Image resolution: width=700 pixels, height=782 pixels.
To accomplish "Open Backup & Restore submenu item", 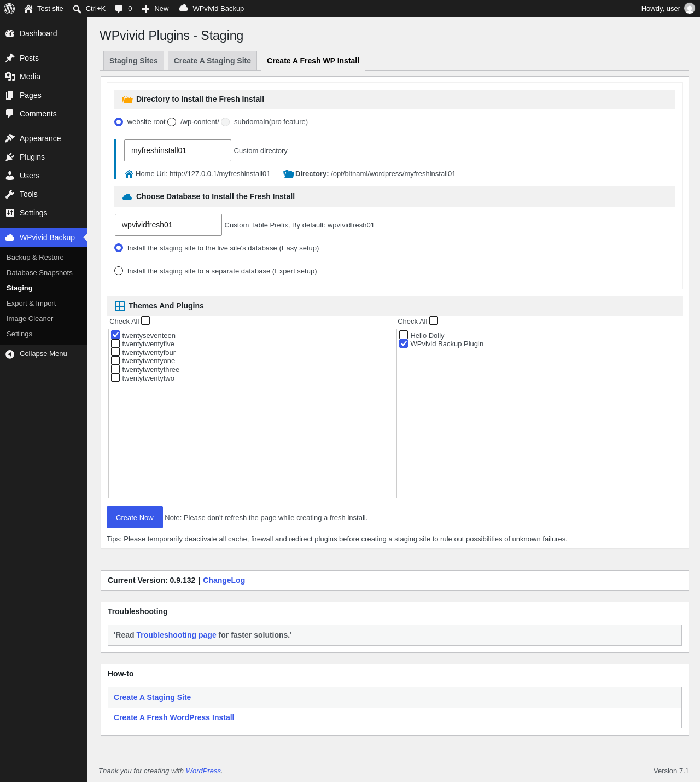I will tap(44, 258).
